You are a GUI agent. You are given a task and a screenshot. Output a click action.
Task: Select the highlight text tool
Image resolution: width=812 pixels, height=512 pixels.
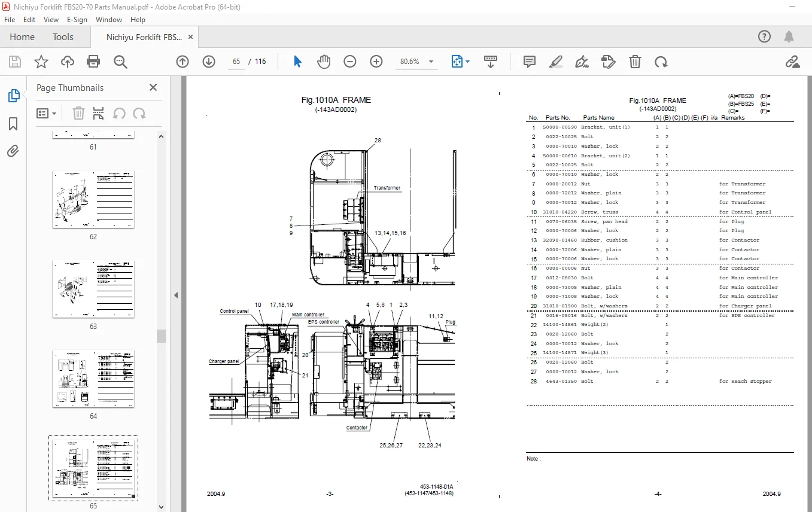556,62
